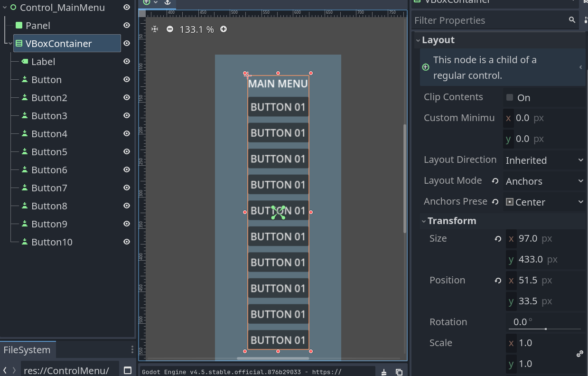The image size is (588, 376).
Task: Revert the Size property with its reset icon
Action: (498, 239)
